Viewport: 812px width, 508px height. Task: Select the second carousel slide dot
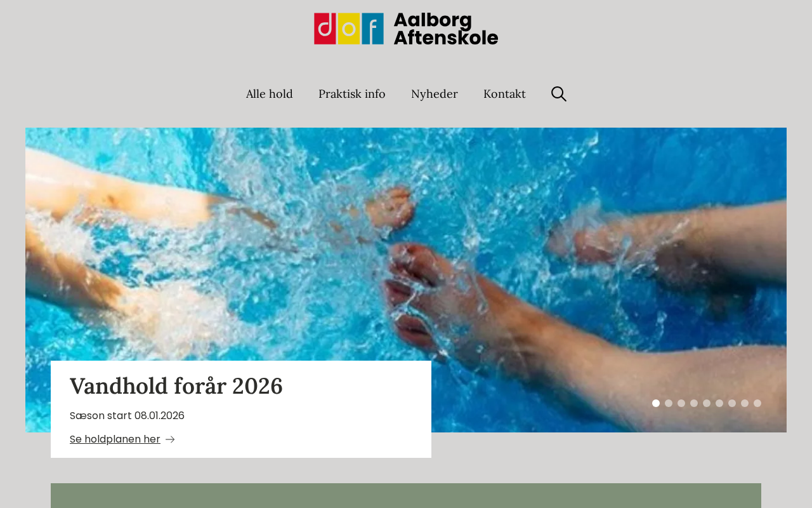[669, 403]
